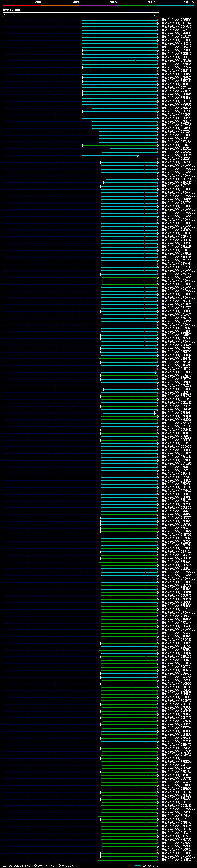
Task: Select hit label UniRef100_Q42918
Action: [177, 149]
